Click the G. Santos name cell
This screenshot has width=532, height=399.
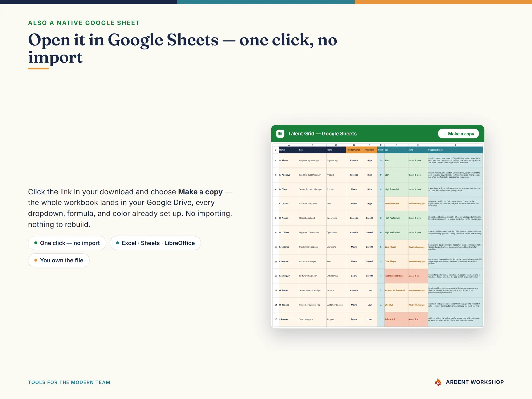[289, 291]
